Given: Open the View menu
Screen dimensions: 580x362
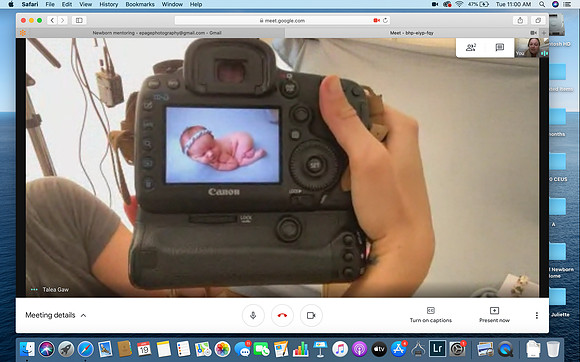Looking at the screenshot, I should (85, 4).
